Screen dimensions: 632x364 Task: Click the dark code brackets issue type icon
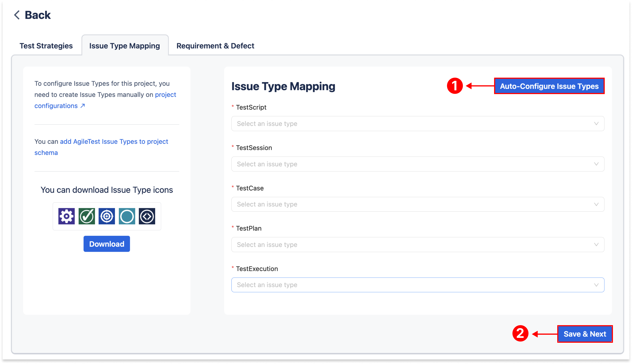pyautogui.click(x=147, y=216)
